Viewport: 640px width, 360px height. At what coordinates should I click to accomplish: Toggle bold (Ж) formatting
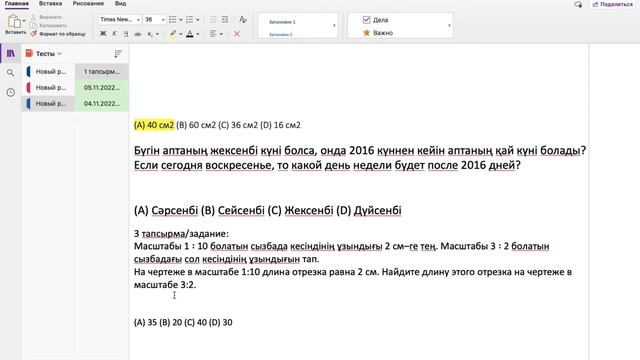[103, 34]
